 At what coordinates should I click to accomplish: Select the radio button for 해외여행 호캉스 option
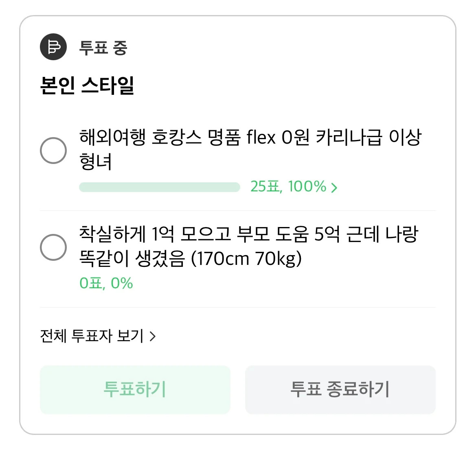pyautogui.click(x=53, y=151)
